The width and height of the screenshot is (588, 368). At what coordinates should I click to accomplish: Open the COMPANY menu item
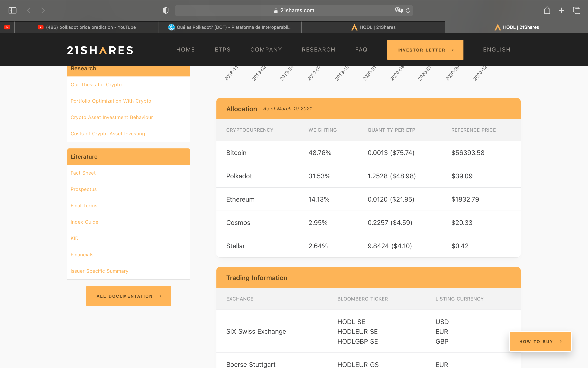pos(266,50)
